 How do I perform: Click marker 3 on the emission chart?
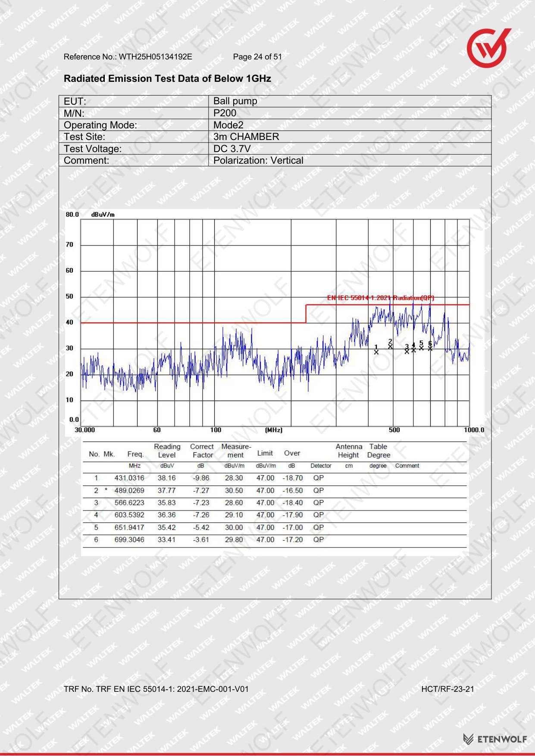(x=407, y=349)
